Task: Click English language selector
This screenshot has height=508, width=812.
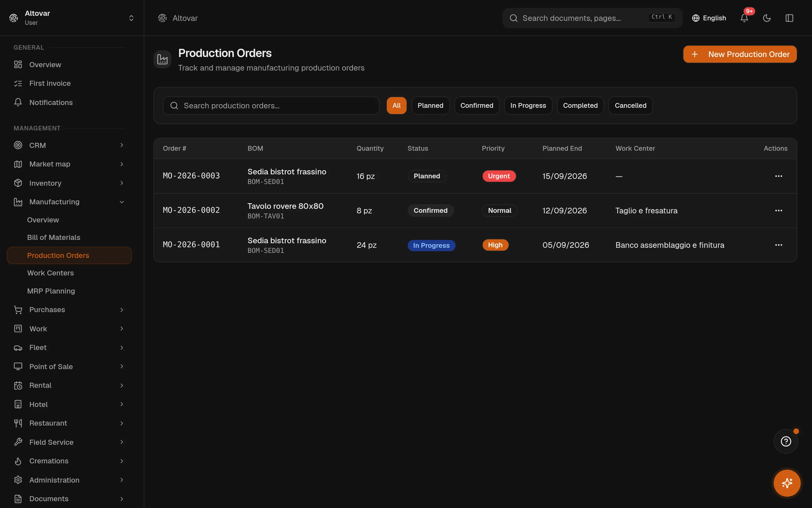Action: click(709, 18)
